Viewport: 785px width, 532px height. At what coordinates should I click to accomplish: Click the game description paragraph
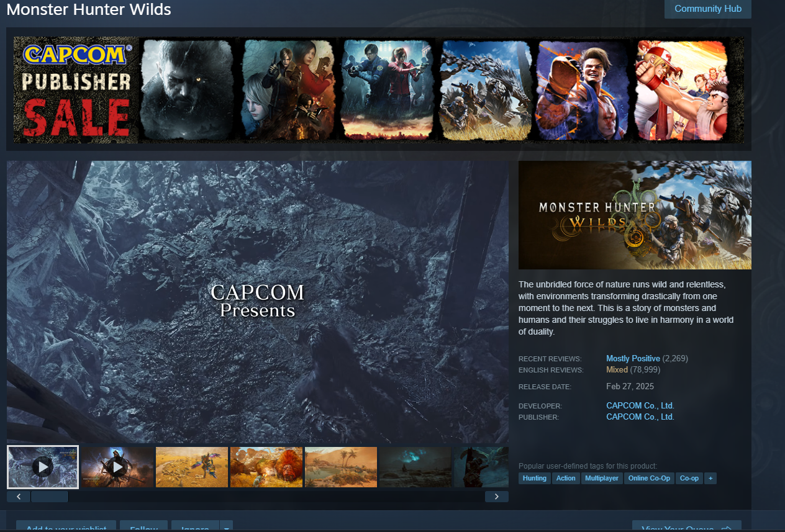coord(626,308)
